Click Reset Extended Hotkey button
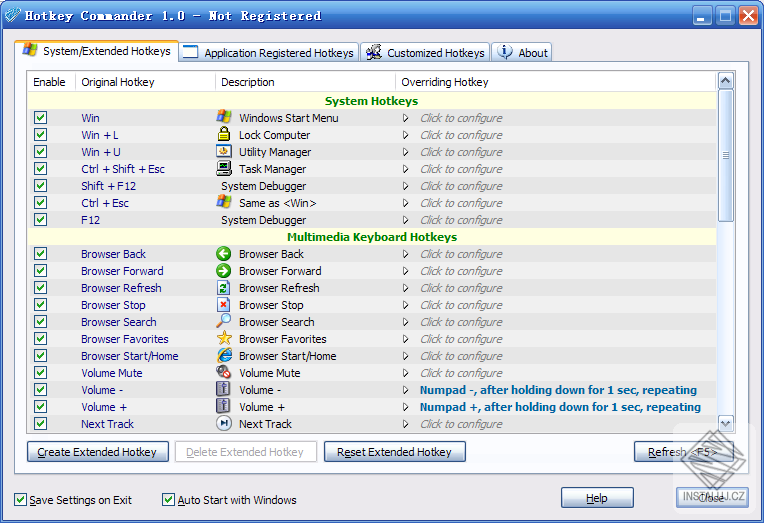The width and height of the screenshot is (764, 523). click(x=395, y=452)
